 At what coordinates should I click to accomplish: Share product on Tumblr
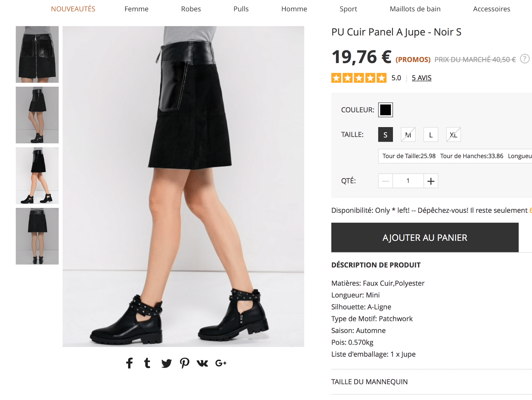point(147,363)
